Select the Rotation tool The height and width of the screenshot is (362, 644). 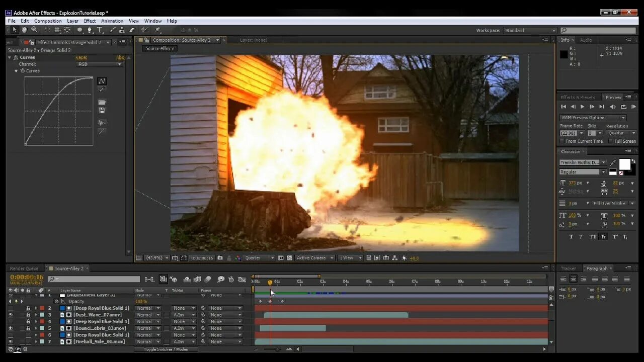tap(47, 30)
